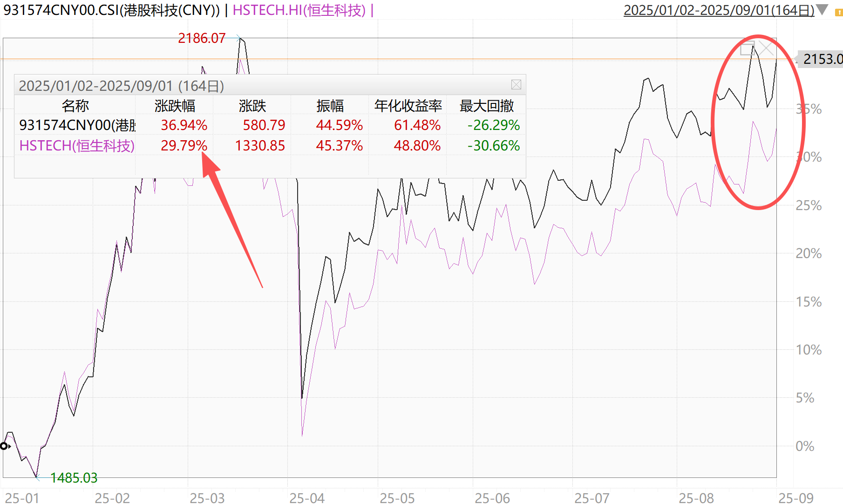Click the 年化收益率 column header
Viewport: 843px width, 504px height.
pyautogui.click(x=408, y=106)
